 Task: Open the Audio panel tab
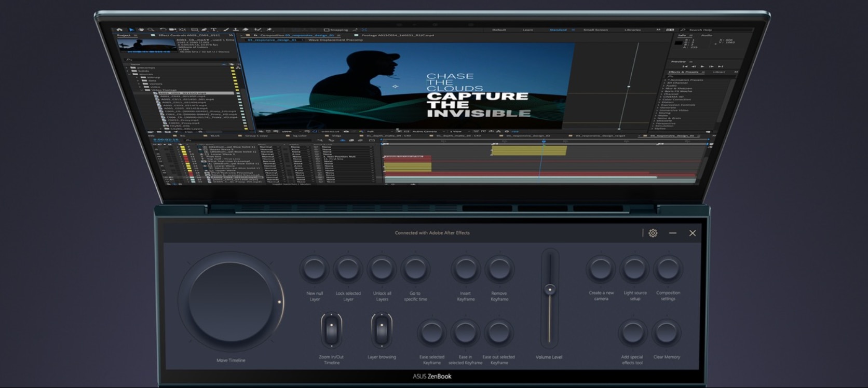click(707, 35)
